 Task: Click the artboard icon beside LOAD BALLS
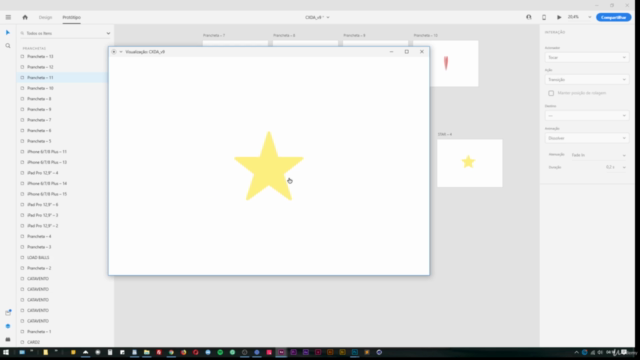[22, 258]
